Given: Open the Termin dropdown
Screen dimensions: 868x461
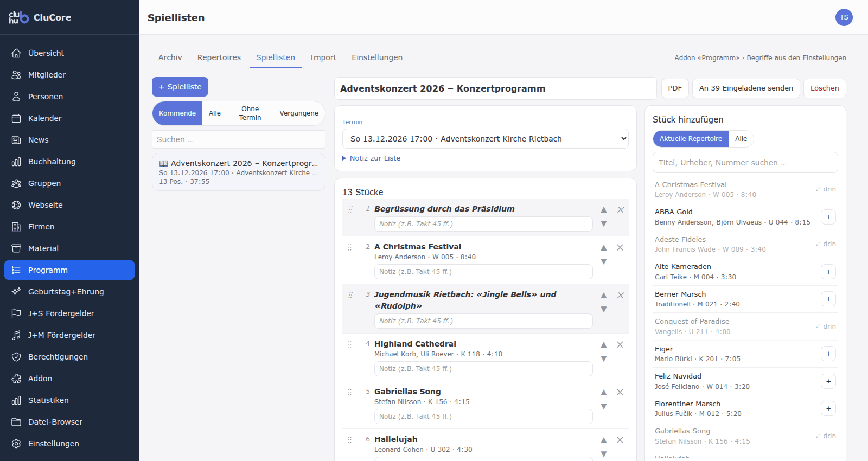Looking at the screenshot, I should (486, 139).
